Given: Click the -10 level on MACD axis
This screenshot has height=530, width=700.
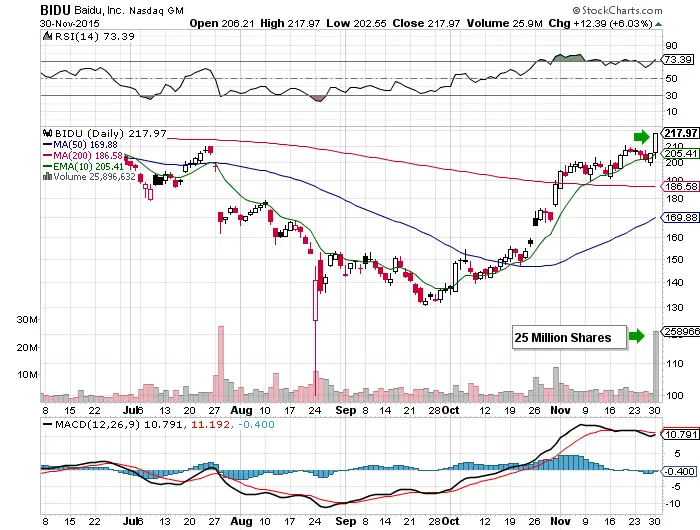Looking at the screenshot, I should click(x=674, y=504).
